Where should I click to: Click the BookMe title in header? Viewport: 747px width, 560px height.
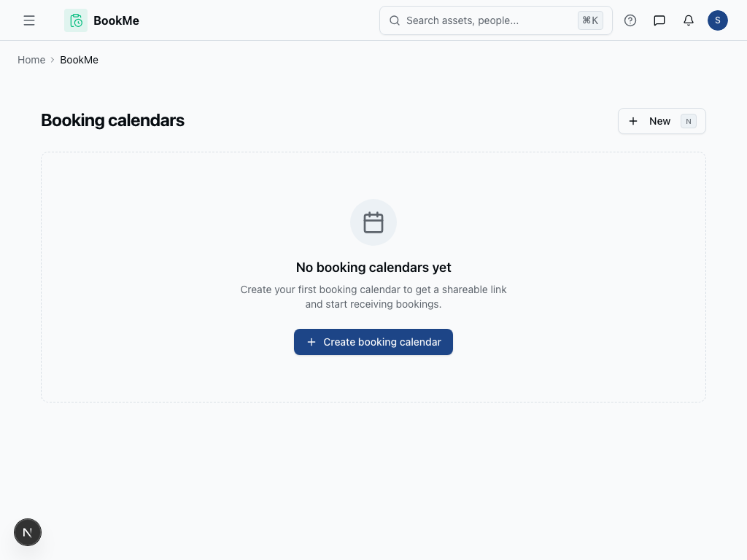click(x=116, y=20)
